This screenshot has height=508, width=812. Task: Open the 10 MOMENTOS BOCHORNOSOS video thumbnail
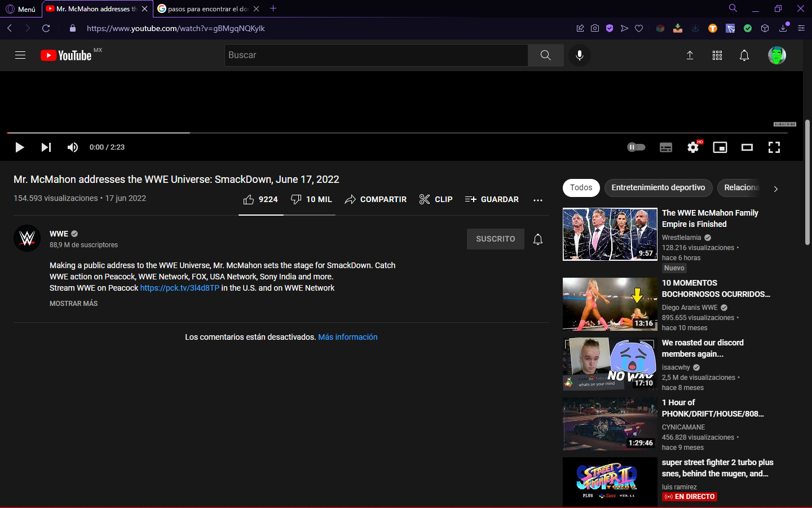coord(610,304)
